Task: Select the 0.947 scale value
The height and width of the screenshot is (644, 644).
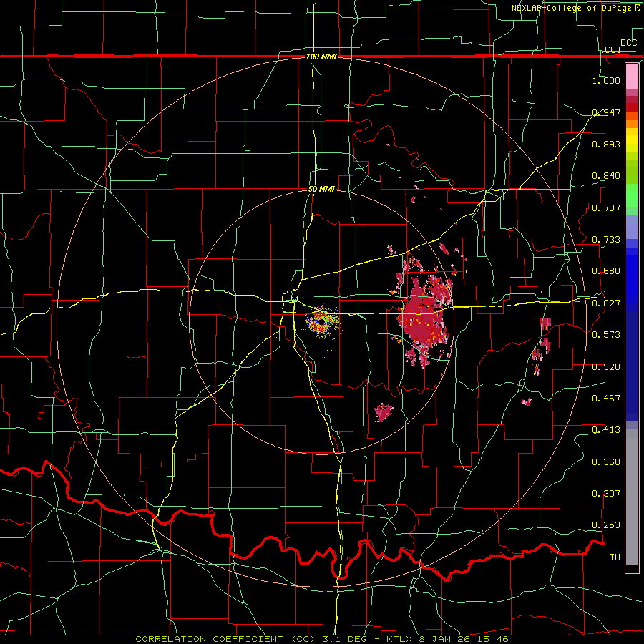Action: point(606,112)
